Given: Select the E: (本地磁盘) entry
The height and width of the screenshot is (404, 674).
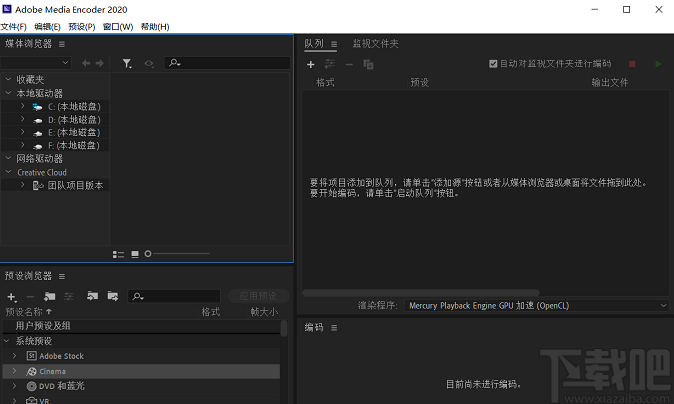Looking at the screenshot, I should coord(74,133).
